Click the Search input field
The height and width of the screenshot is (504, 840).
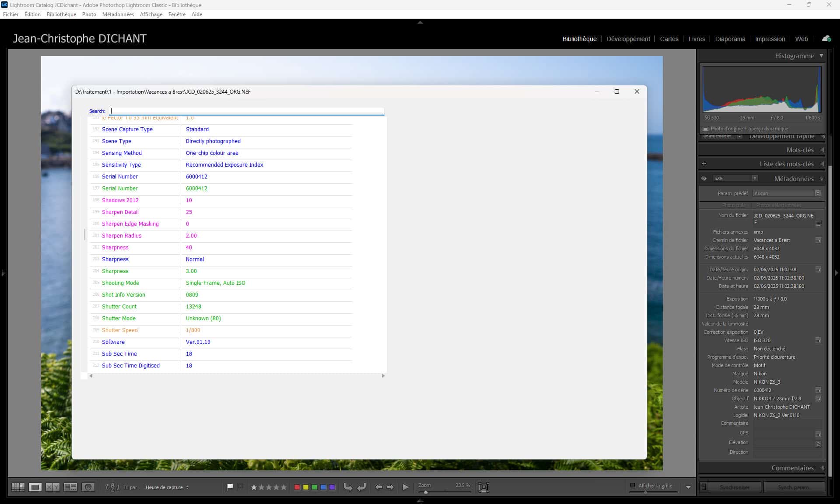[x=247, y=111]
